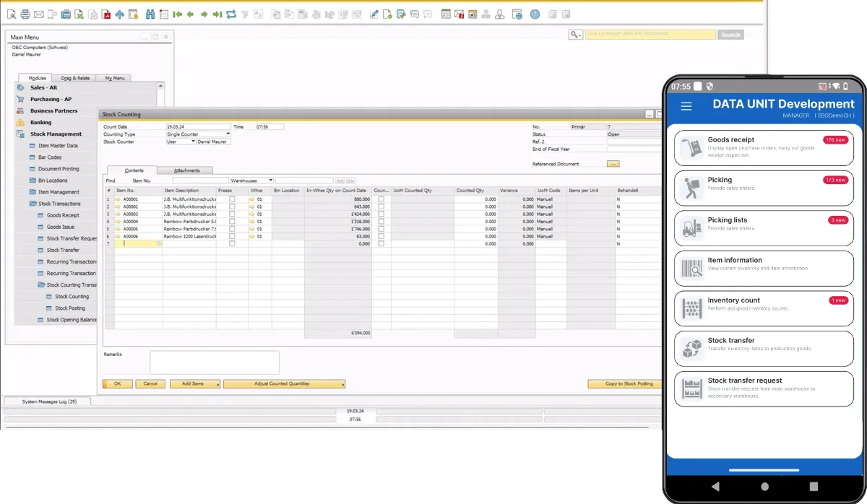Image resolution: width=867 pixels, height=504 pixels.
Task: Click the email envelope icon in the toolbar
Action: [x=39, y=14]
